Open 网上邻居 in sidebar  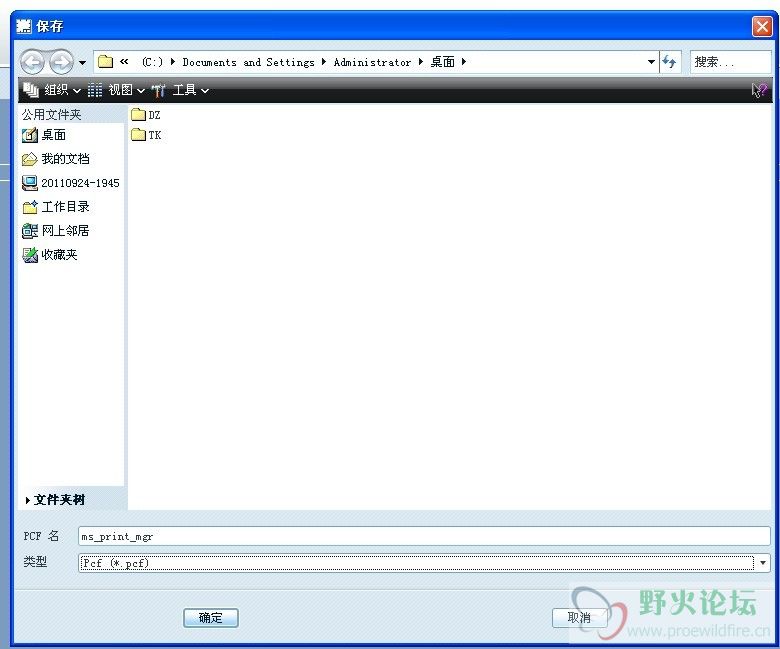[x=56, y=230]
